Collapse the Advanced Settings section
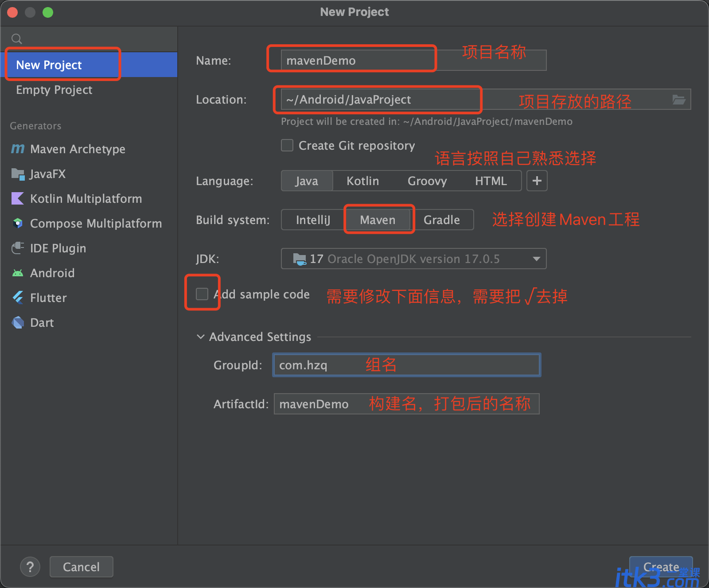Screen dimensions: 709x588 (201, 337)
